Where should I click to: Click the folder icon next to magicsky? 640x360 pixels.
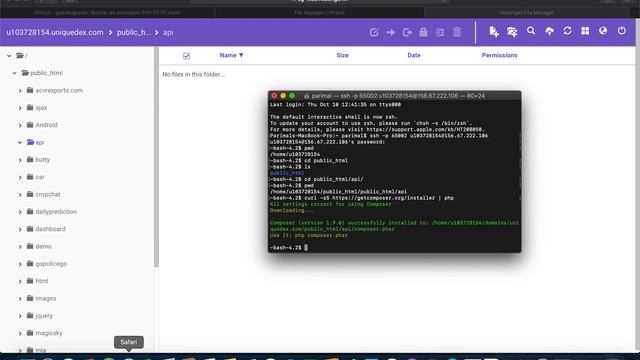[30, 333]
